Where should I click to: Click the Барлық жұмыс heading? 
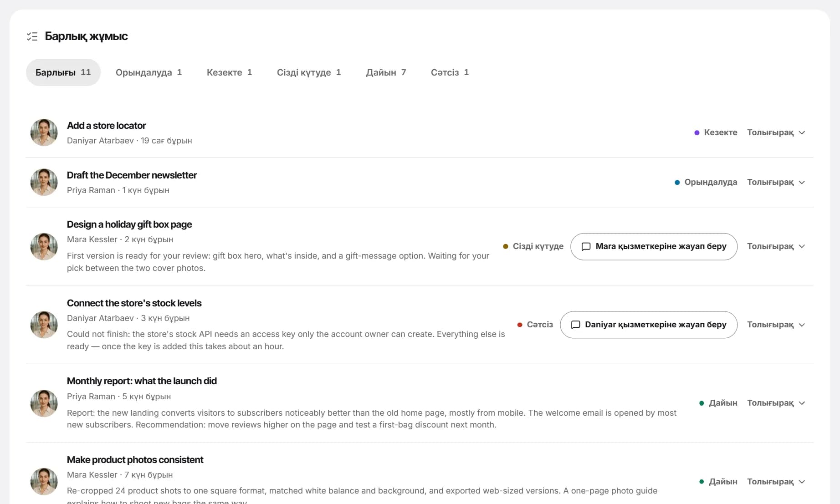86,36
